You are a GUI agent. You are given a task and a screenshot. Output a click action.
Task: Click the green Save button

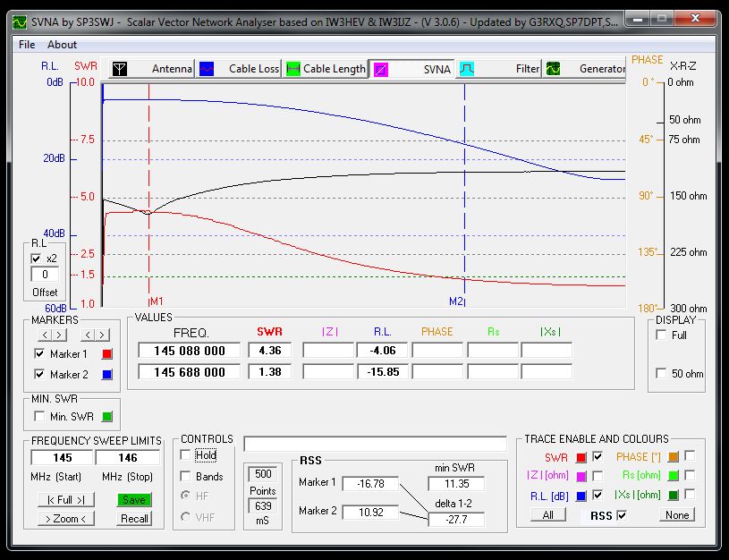134,500
